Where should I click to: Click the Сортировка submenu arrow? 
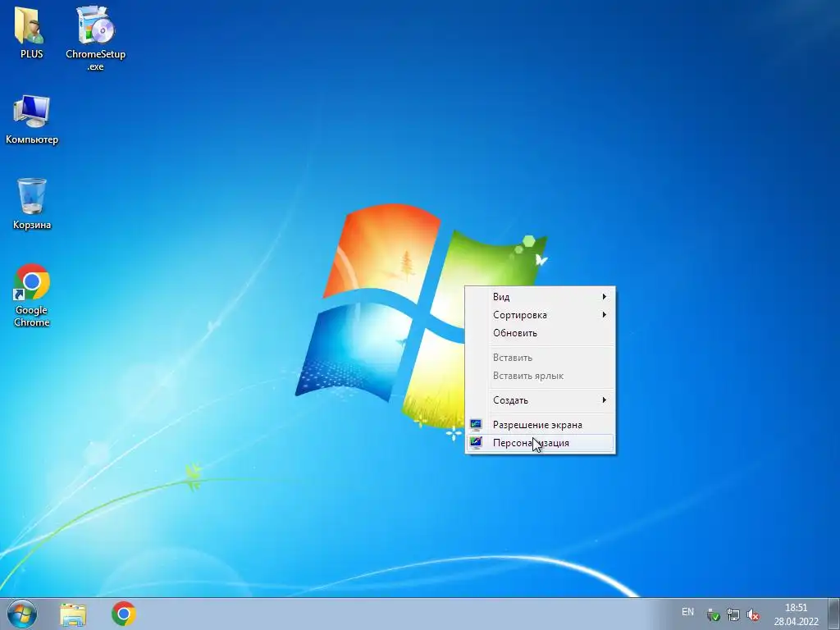point(605,315)
